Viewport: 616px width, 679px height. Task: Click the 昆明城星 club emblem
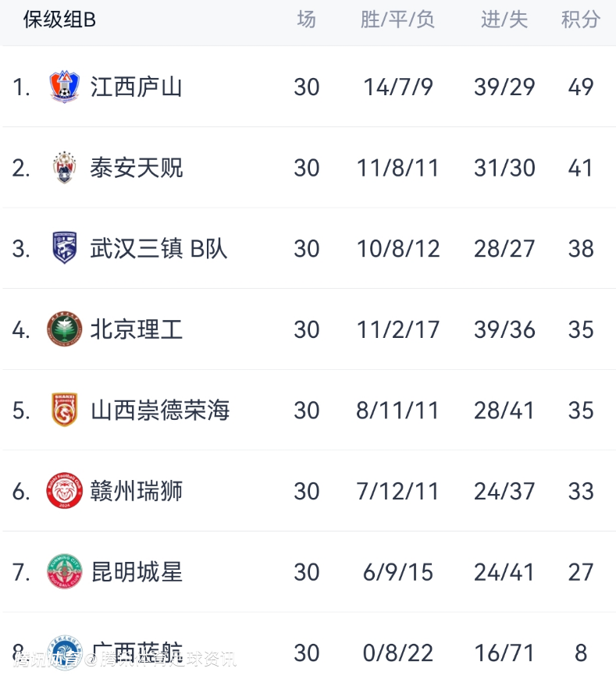click(x=64, y=572)
